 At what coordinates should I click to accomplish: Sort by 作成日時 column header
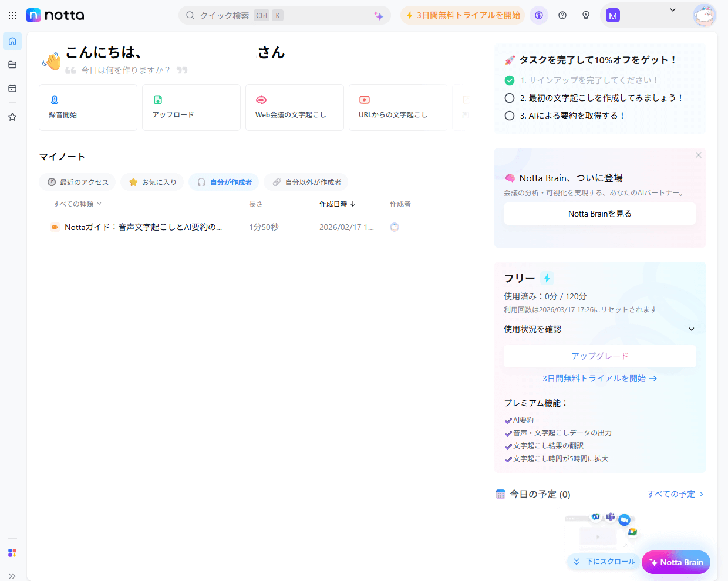tap(337, 204)
